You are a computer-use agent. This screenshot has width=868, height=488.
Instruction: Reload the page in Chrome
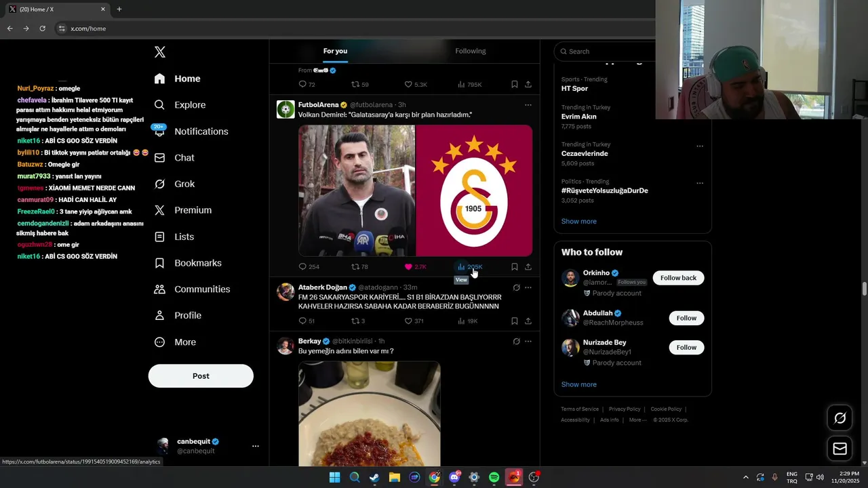pos(42,28)
